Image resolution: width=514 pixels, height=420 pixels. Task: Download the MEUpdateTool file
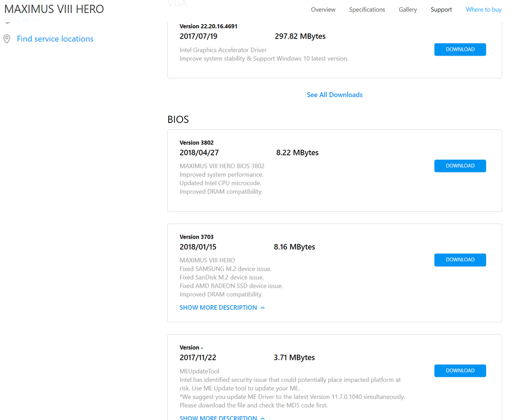[460, 371]
